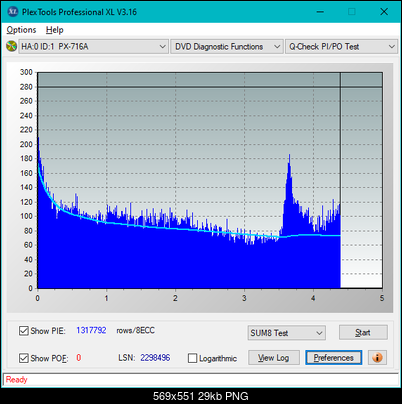Click the PlexTools XL app icon in title bar
Image resolution: width=402 pixels, height=404 pixels.
click(x=13, y=12)
